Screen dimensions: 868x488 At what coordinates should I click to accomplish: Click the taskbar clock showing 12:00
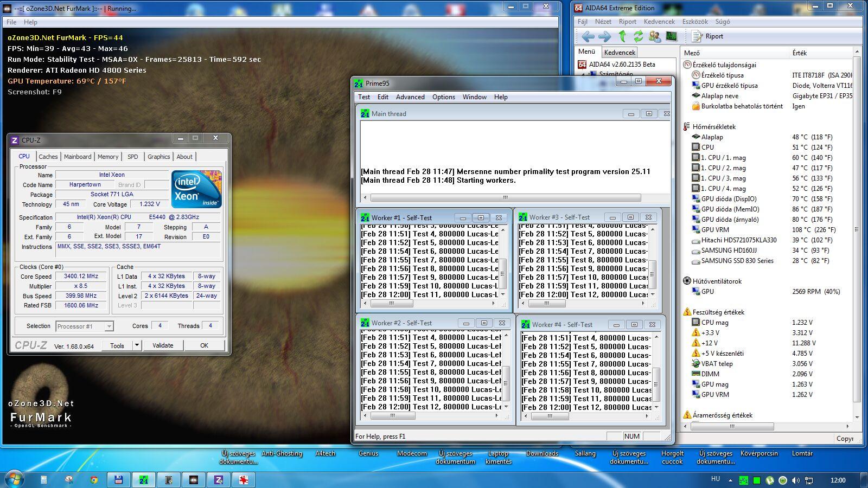(838, 480)
